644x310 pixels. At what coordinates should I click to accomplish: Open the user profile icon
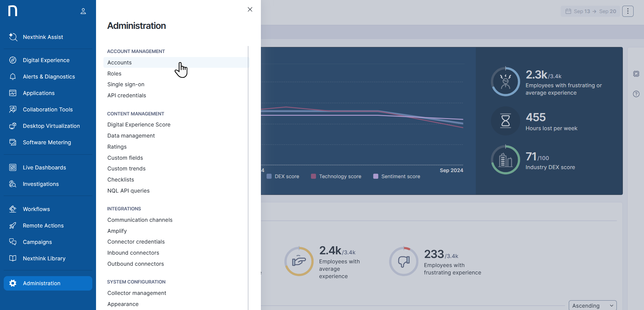tap(83, 11)
